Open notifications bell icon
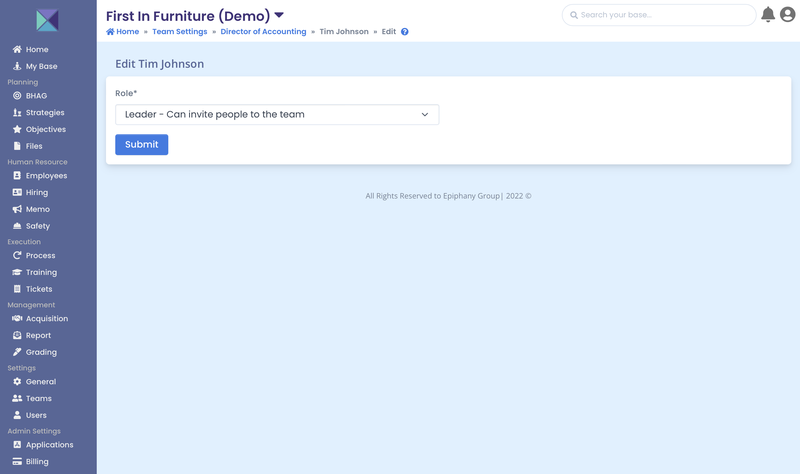800x474 pixels. coord(768,15)
